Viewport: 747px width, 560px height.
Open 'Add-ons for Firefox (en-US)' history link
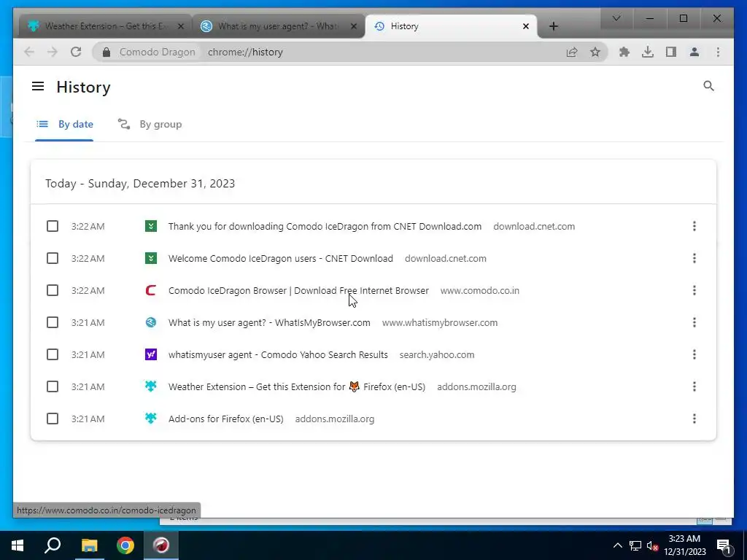[226, 419]
